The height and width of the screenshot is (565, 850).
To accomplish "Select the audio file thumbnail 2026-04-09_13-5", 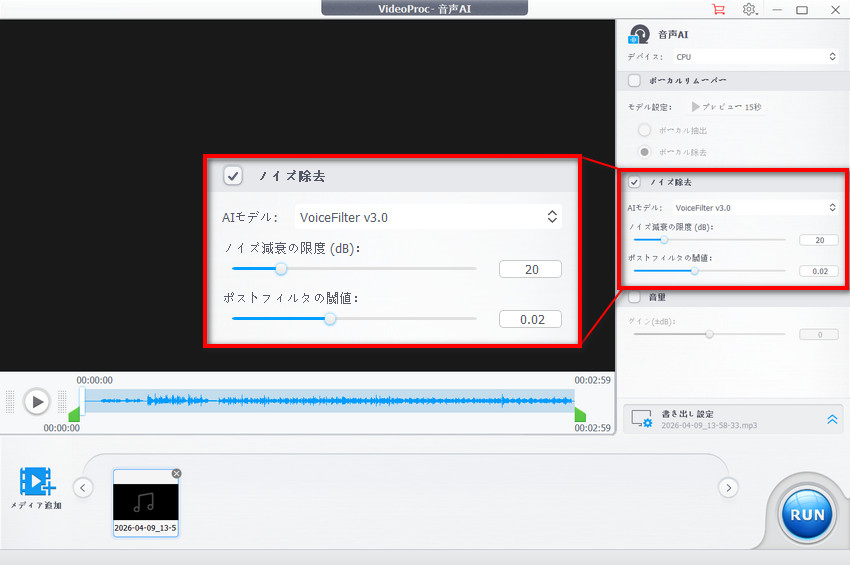I will pyautogui.click(x=145, y=503).
